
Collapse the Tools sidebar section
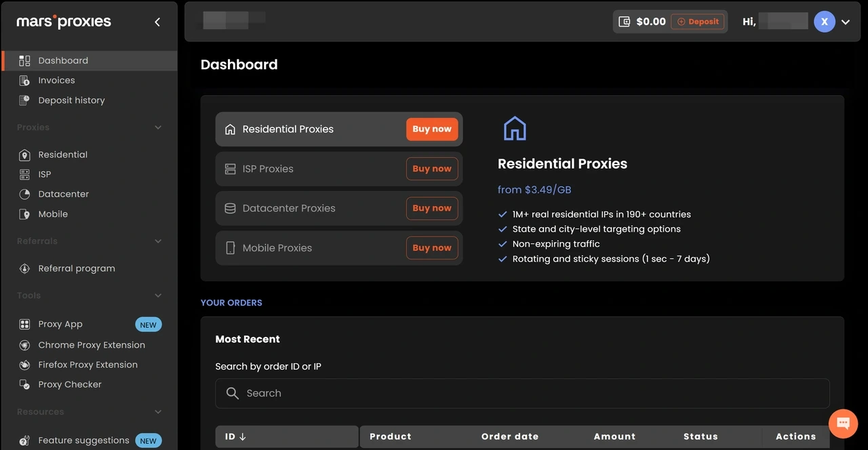158,295
